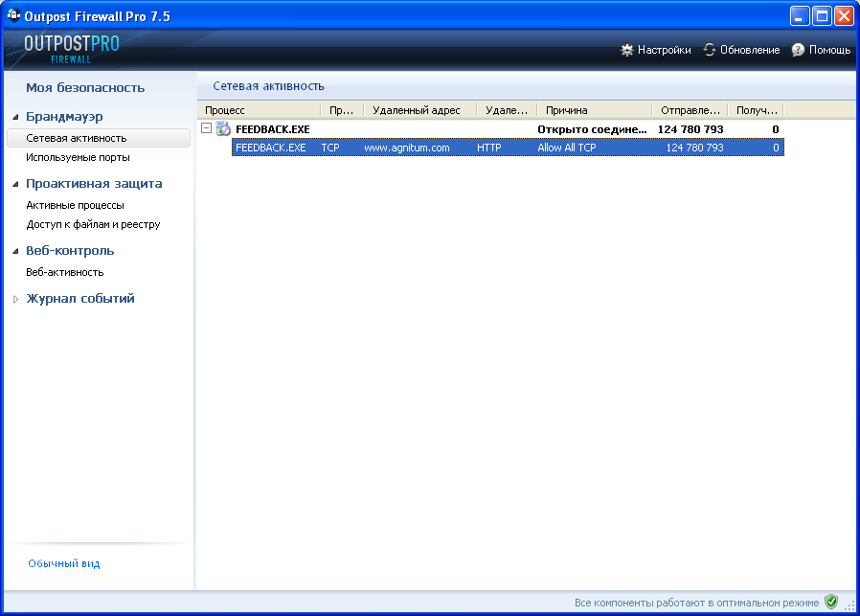Click the Outpost title bar app icon
The image size is (860, 616).
(x=13, y=16)
